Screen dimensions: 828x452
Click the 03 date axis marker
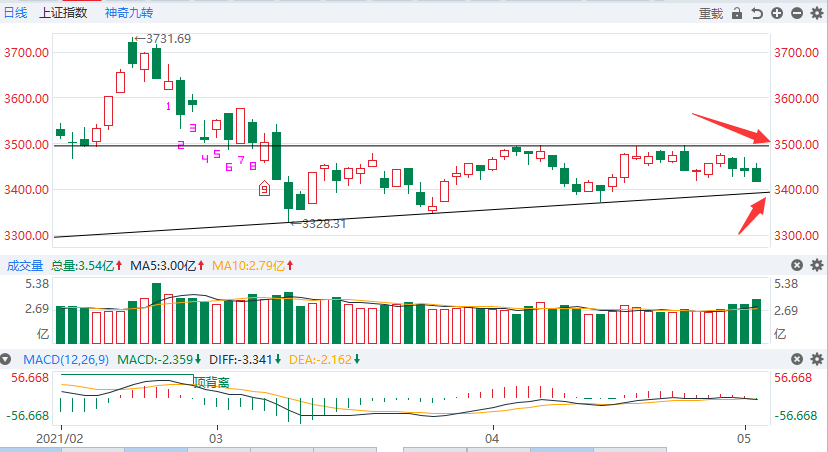coord(214,439)
